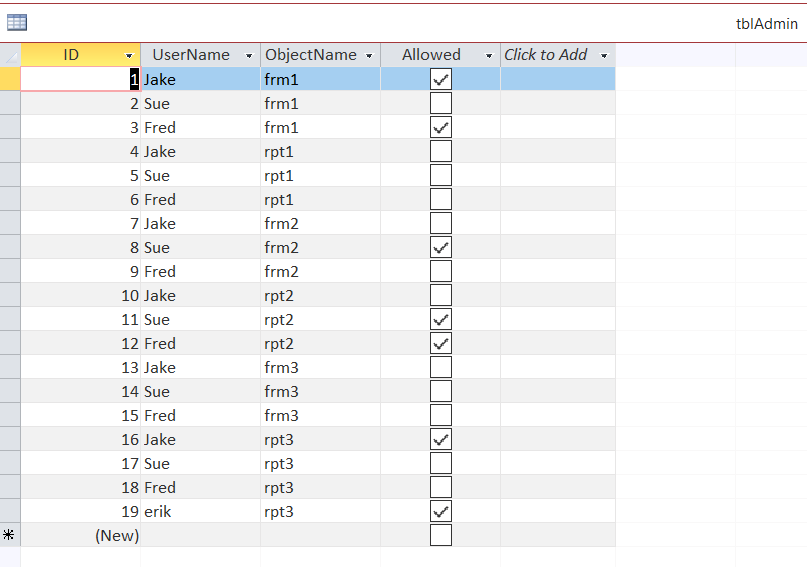This screenshot has width=807, height=567.
Task: Click ID cell '6' in Fred rpt1 row
Action: tap(80, 199)
